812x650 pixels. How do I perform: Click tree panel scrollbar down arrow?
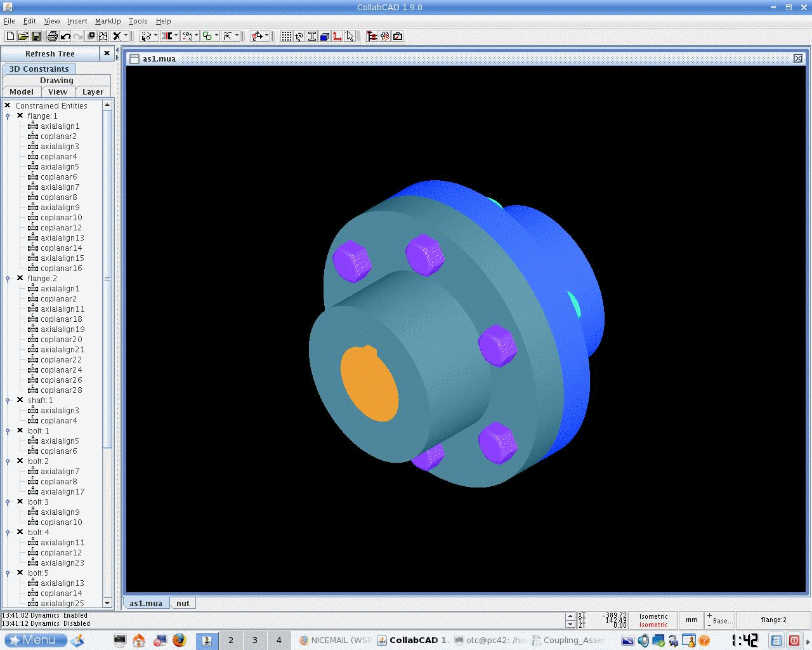click(x=107, y=602)
